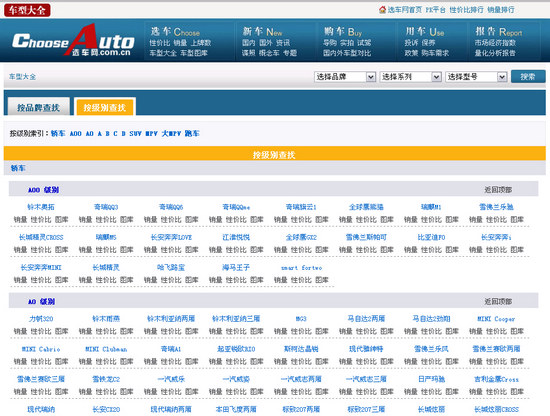This screenshot has height=416, width=550.
Task: Open the 奇瑞A1 car model link
Action: point(171,349)
